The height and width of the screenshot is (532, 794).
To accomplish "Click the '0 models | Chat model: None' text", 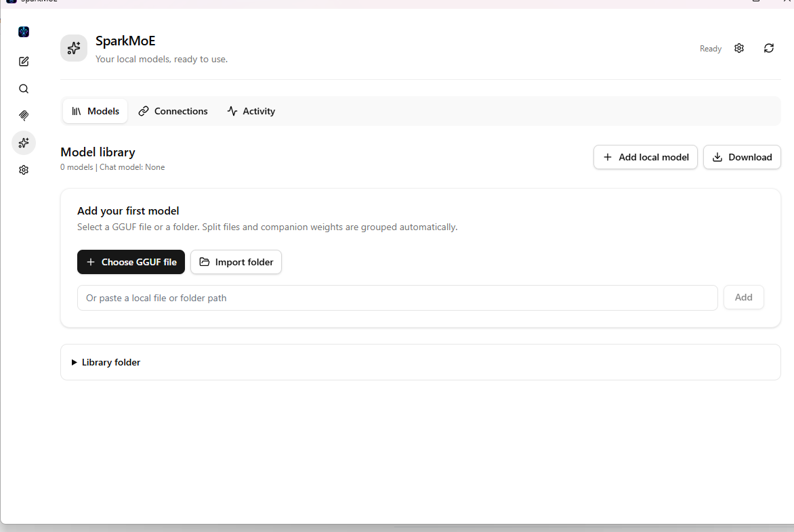I will [112, 167].
